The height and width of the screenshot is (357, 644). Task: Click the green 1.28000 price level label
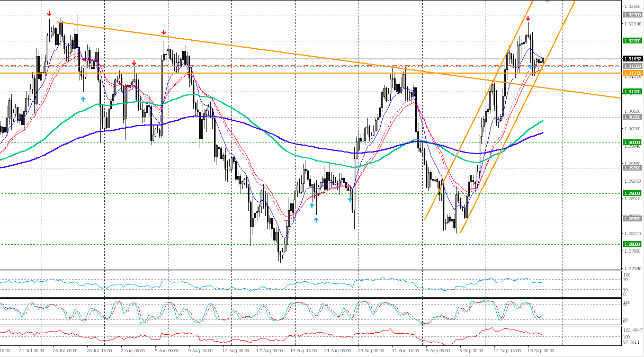click(633, 244)
